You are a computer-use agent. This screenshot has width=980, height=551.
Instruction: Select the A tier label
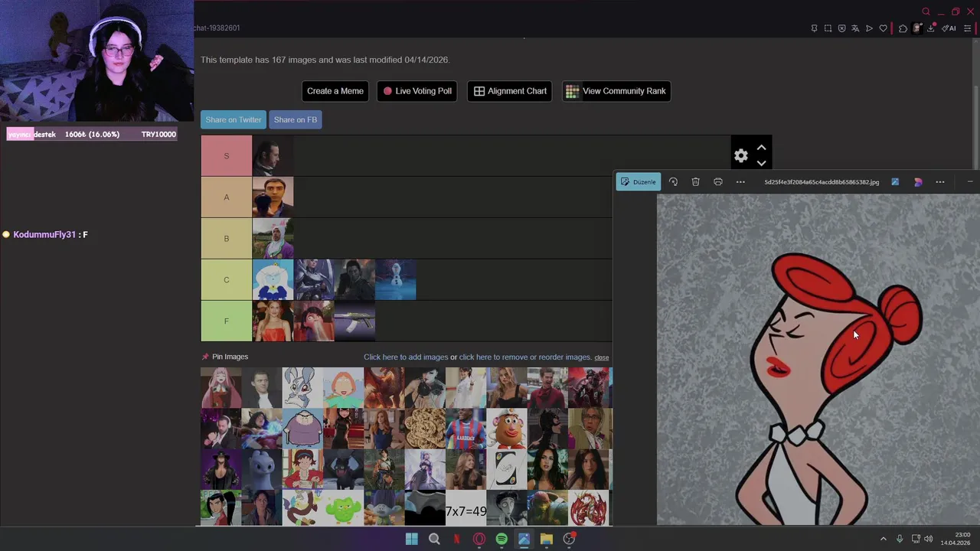tap(227, 197)
